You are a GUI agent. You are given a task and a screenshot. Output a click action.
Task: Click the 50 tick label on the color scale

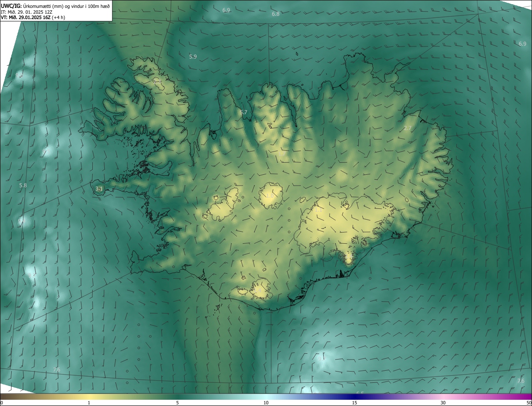tap(529, 403)
